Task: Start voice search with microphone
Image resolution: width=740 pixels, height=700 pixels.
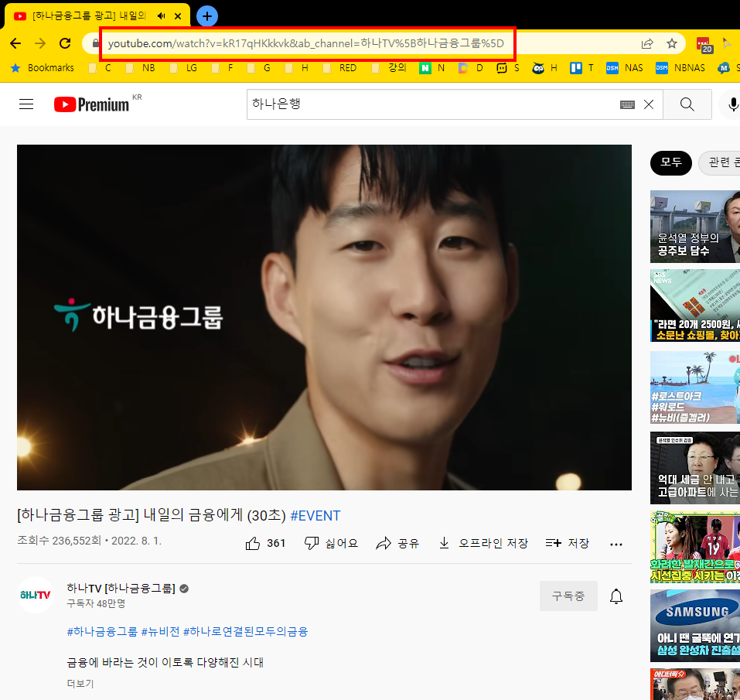Action: coord(732,104)
